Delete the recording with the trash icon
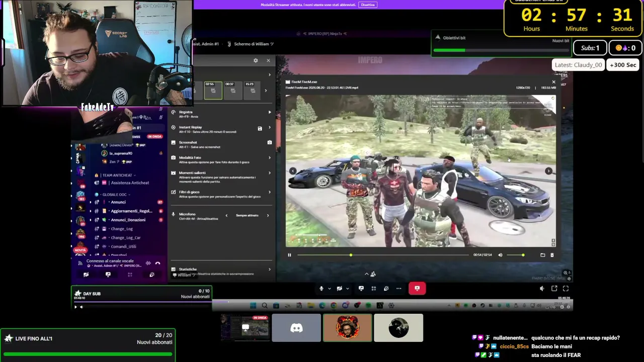The height and width of the screenshot is (362, 644). pos(552,255)
